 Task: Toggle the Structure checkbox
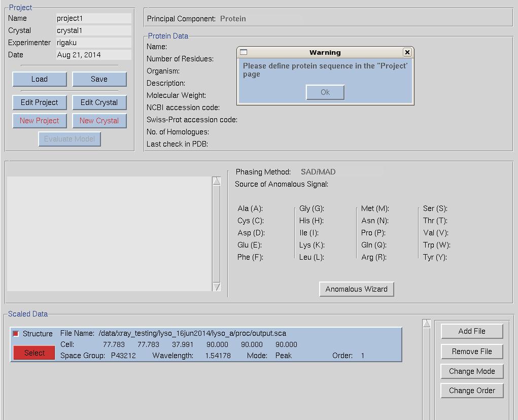pyautogui.click(x=16, y=334)
